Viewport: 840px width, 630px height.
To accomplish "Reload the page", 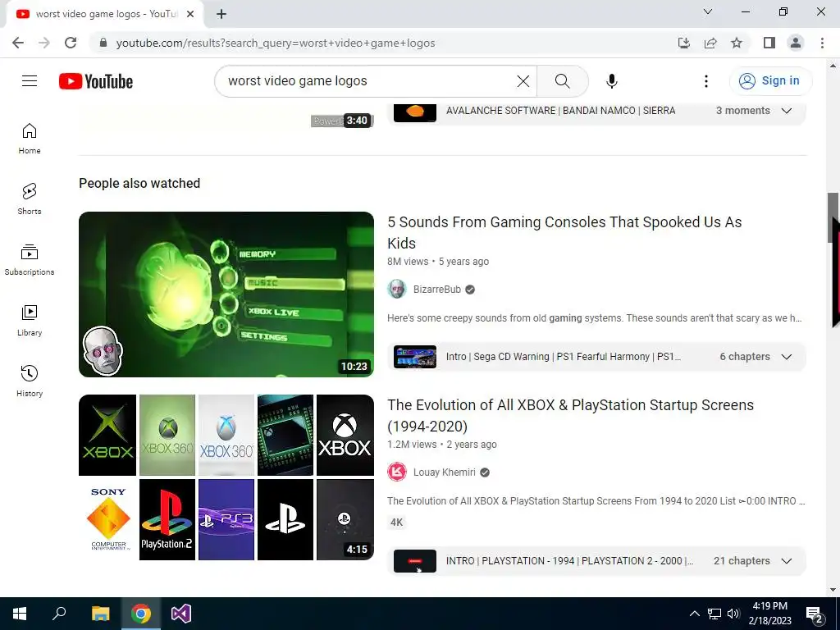I will point(71,43).
